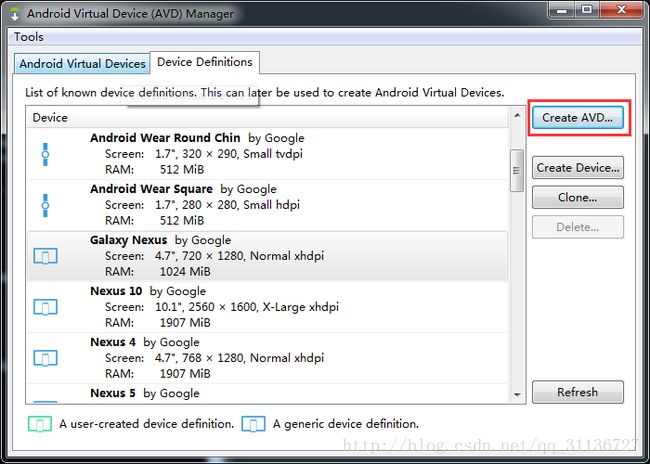Select the Device Definitions tab
Image resolution: width=650 pixels, height=464 pixels.
pyautogui.click(x=205, y=62)
